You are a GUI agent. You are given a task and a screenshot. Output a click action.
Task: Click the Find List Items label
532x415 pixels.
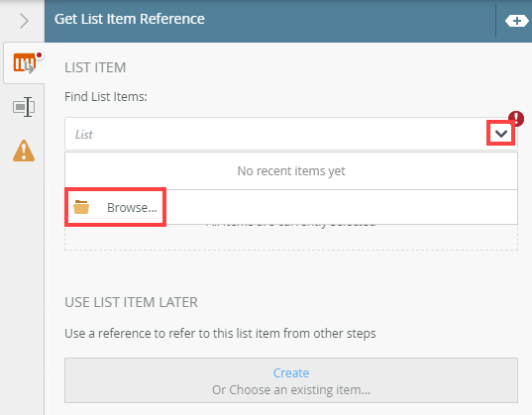tap(106, 97)
